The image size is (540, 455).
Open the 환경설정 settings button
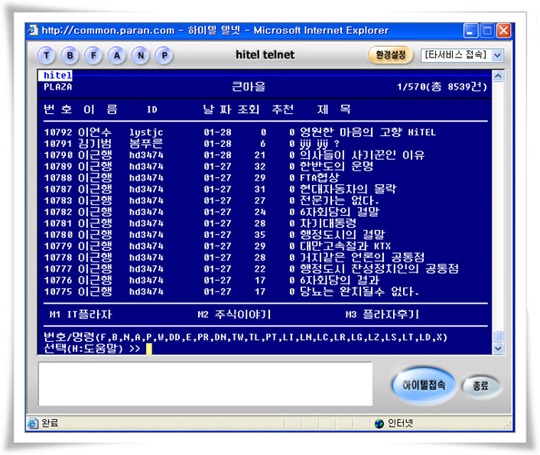point(391,55)
